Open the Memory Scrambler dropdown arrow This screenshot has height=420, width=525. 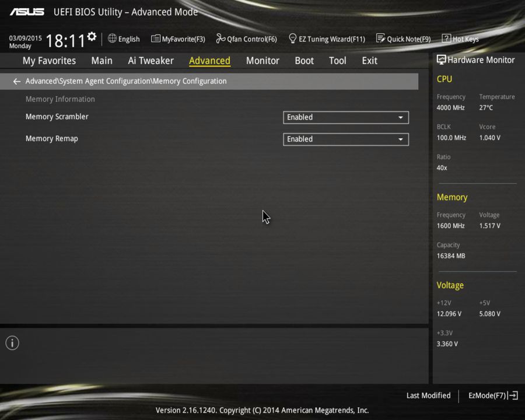click(401, 117)
